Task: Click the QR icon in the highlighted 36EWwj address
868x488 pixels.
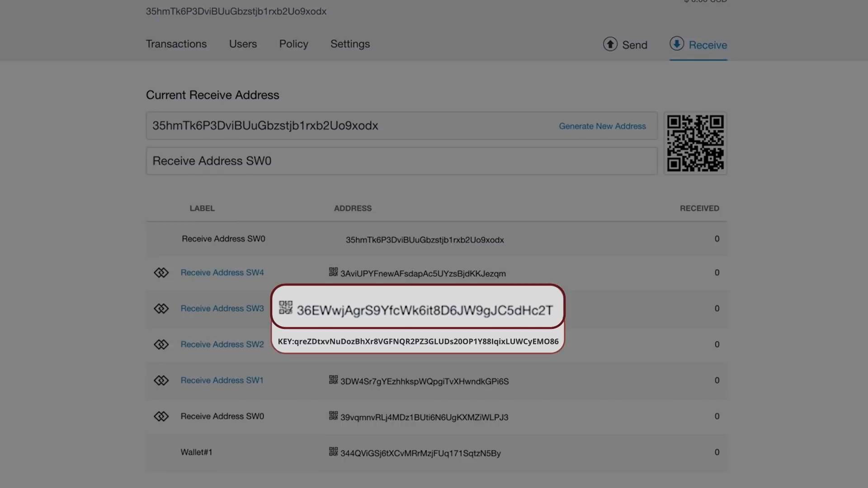Action: pos(286,308)
